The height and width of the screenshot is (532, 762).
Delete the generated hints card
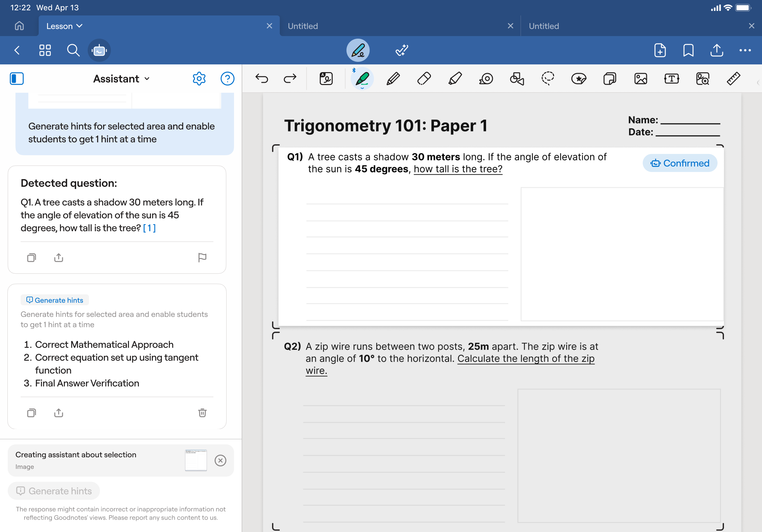click(x=202, y=413)
